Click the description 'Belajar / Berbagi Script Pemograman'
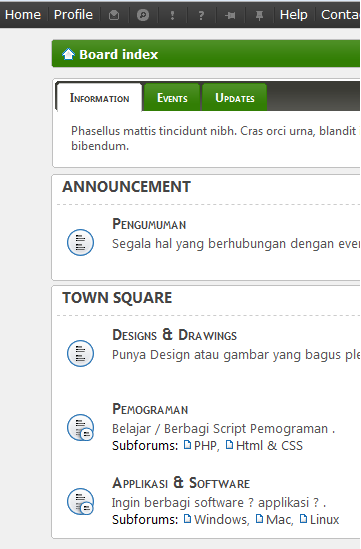This screenshot has height=549, width=361. [x=220, y=429]
